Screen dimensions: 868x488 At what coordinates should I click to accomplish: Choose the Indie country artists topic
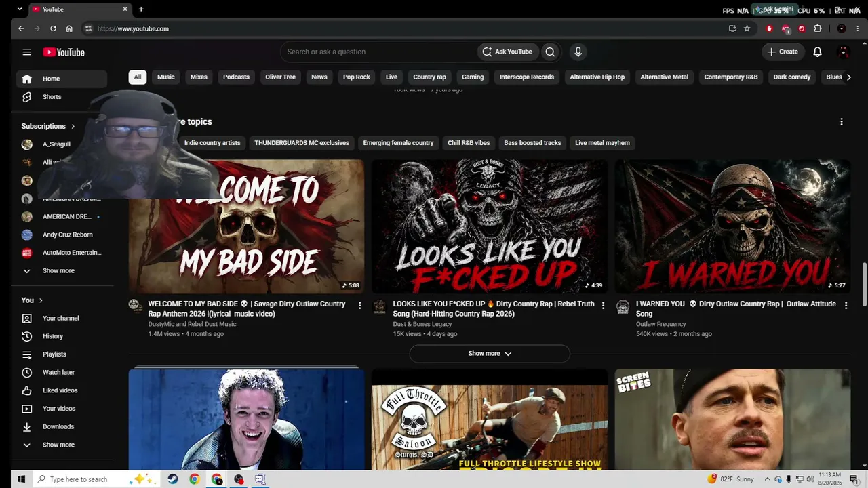(212, 143)
